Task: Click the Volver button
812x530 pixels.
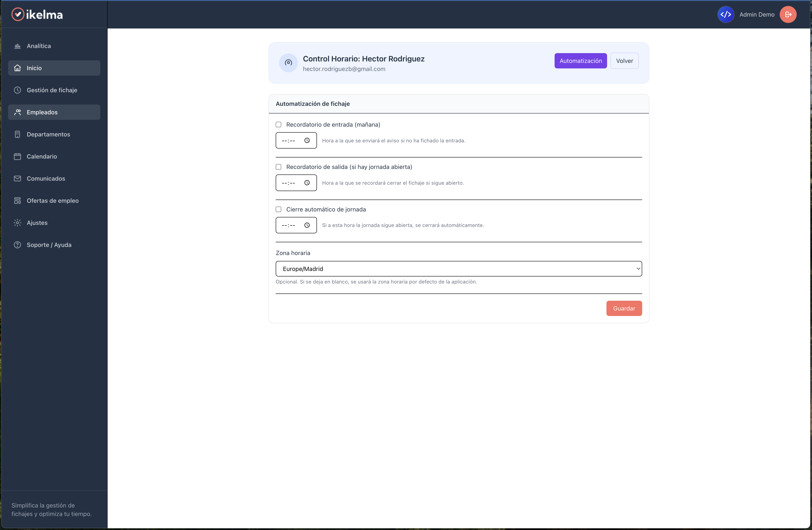Action: tap(624, 61)
